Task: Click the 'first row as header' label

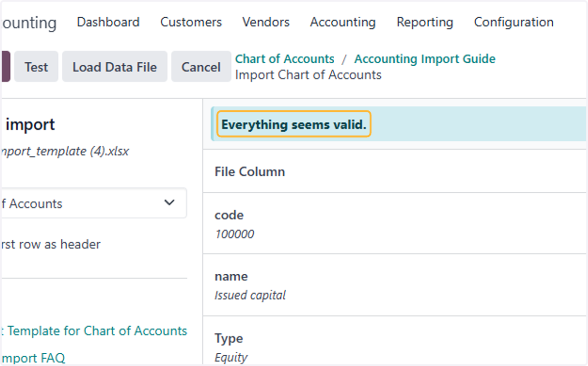Action: tap(50, 244)
